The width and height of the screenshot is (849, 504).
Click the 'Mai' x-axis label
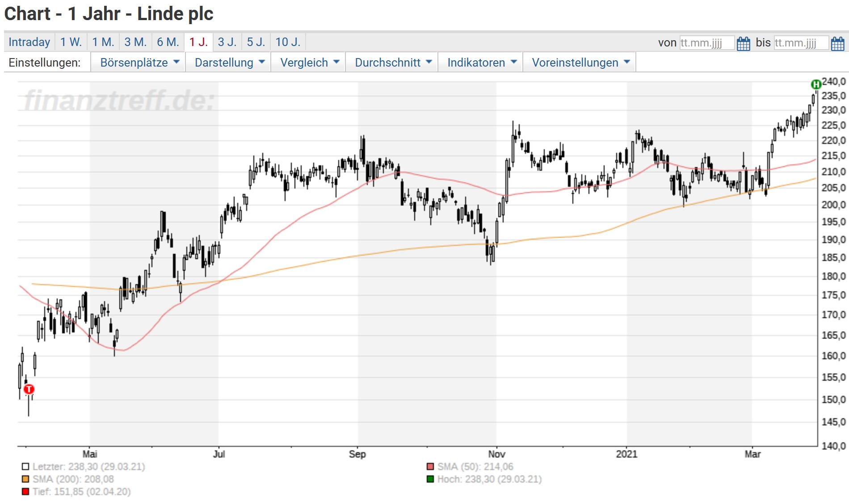tap(90, 454)
